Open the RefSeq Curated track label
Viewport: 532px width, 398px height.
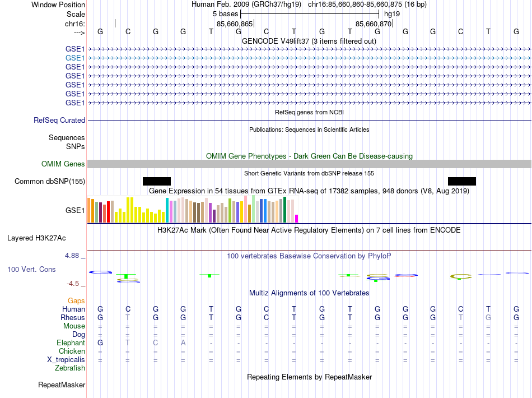(59, 120)
